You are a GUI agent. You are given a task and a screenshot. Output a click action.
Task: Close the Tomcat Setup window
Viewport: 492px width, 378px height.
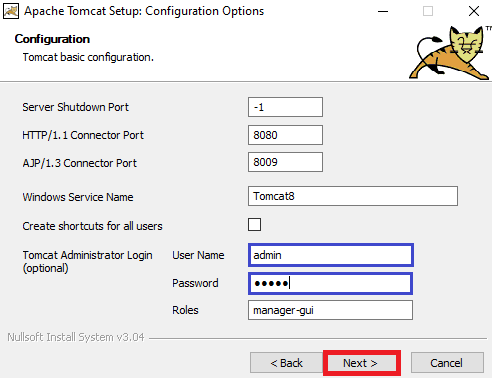click(x=474, y=11)
